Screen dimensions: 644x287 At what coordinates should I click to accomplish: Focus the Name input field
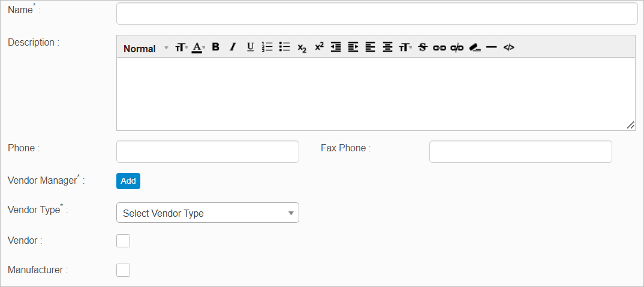coord(377,13)
